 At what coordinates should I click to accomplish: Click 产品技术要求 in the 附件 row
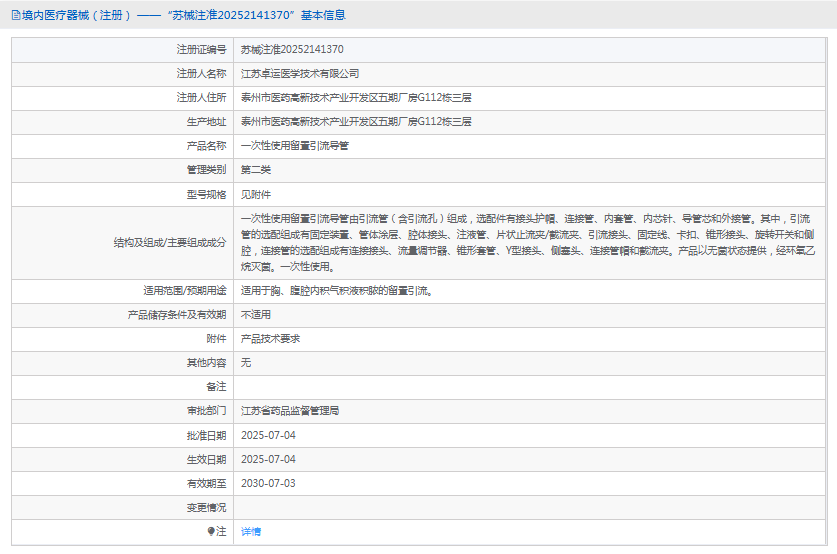pos(271,339)
